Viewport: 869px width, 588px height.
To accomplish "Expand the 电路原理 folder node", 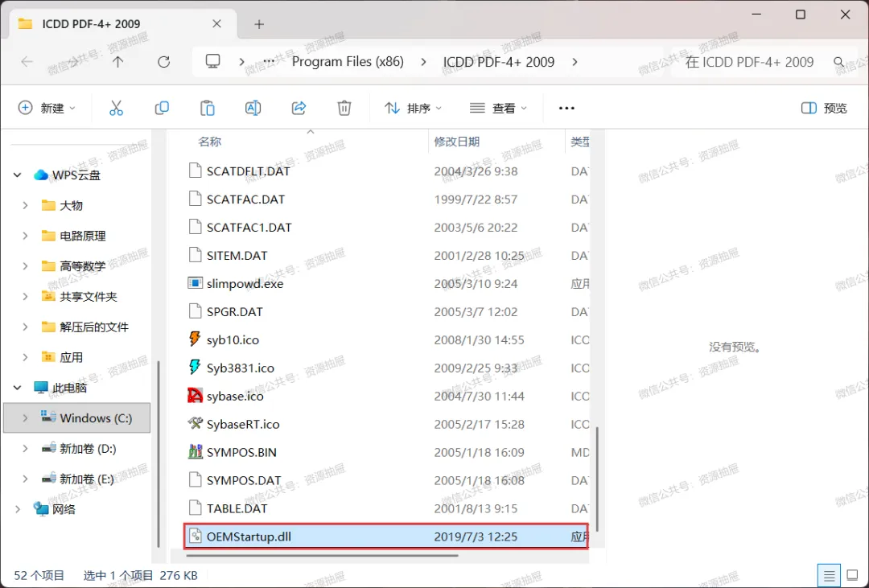I will point(25,236).
